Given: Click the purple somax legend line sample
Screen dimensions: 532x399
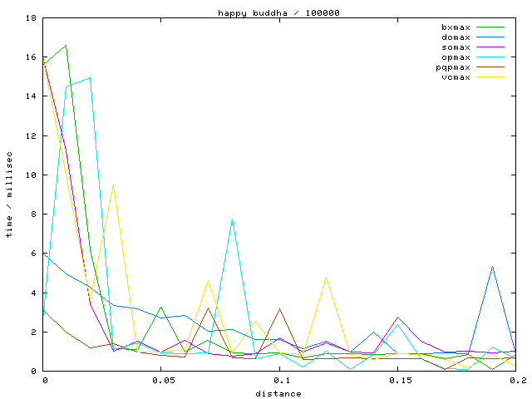Looking at the screenshot, I should pos(490,47).
